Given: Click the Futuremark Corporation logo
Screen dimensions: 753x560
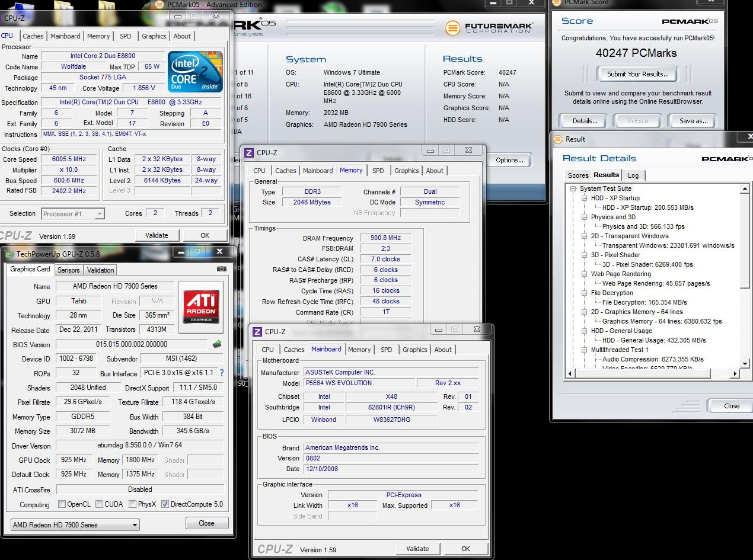Looking at the screenshot, I should 489,27.
